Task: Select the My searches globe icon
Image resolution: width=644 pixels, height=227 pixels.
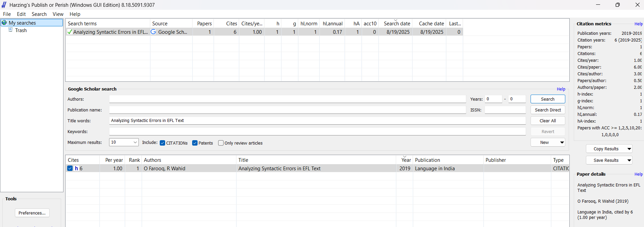Action: tap(4, 23)
